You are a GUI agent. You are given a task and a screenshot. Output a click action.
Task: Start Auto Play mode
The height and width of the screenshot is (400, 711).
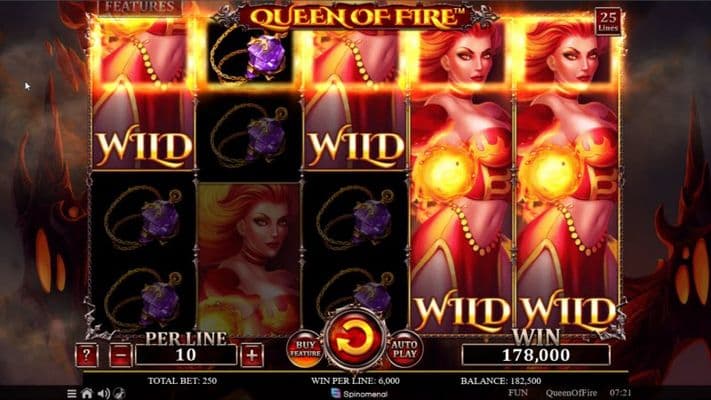coord(404,349)
